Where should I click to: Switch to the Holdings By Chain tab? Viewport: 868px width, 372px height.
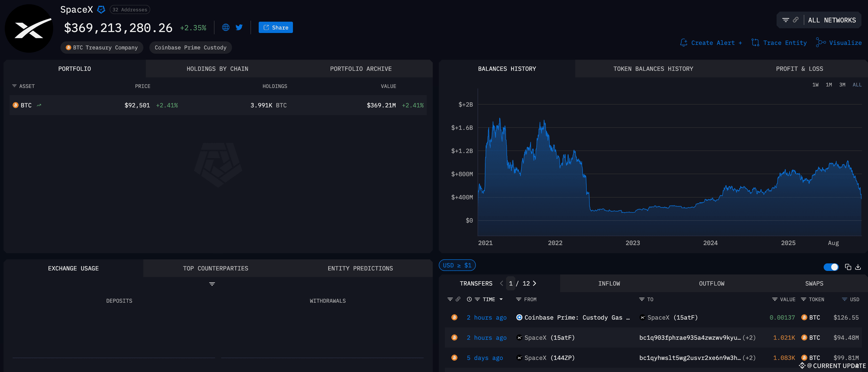pos(217,69)
